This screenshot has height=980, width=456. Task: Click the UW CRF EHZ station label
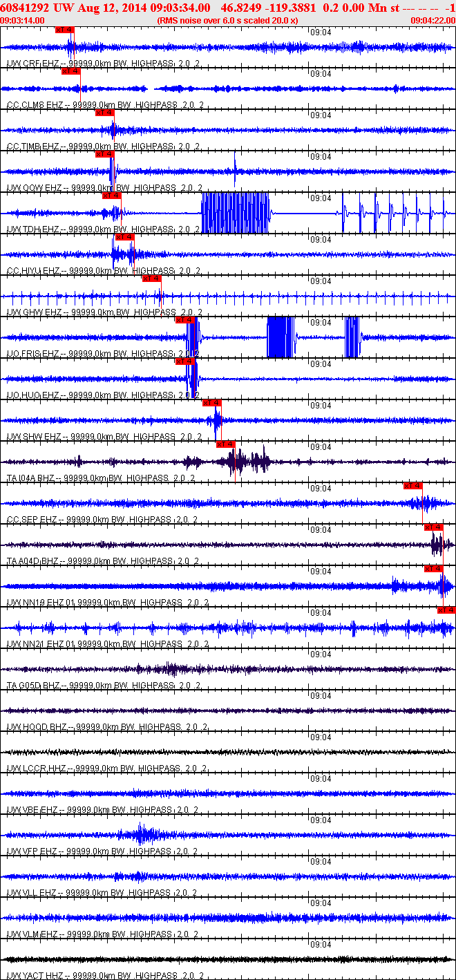(x=104, y=64)
